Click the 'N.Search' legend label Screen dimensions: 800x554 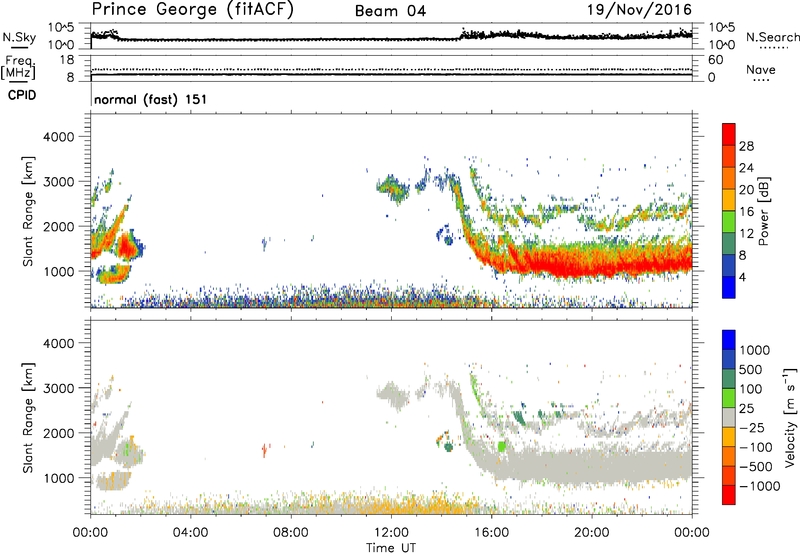772,37
